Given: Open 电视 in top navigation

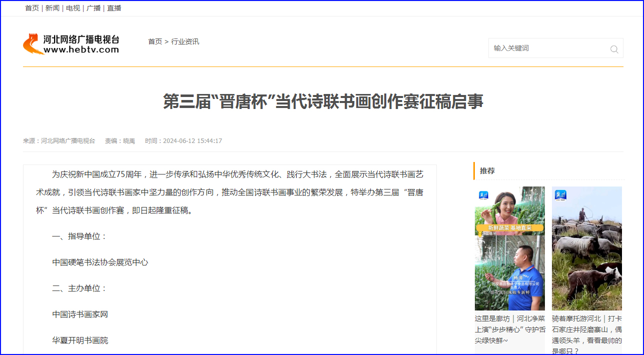Looking at the screenshot, I should (73, 8).
